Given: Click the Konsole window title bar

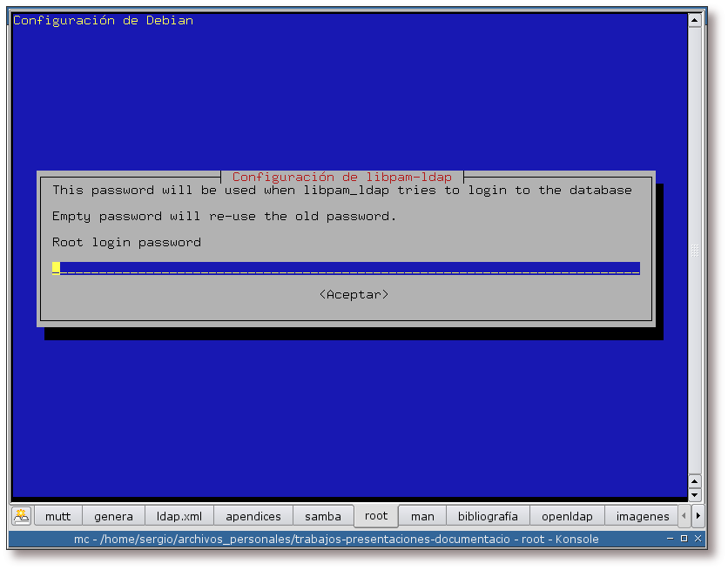Looking at the screenshot, I should tap(331, 539).
